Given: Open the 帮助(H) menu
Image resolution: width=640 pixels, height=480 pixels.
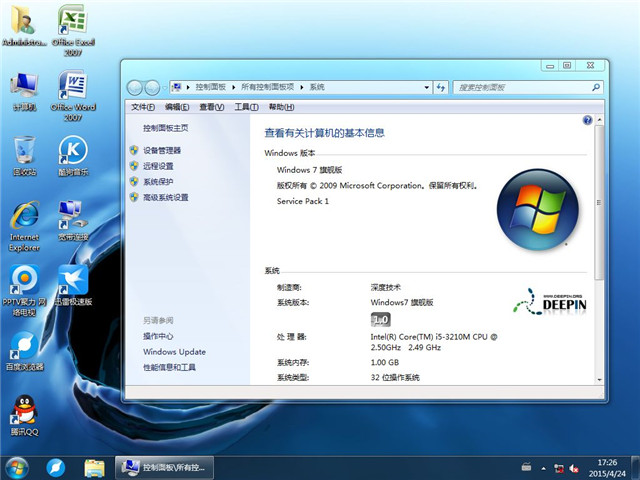Looking at the screenshot, I should pyautogui.click(x=281, y=107).
